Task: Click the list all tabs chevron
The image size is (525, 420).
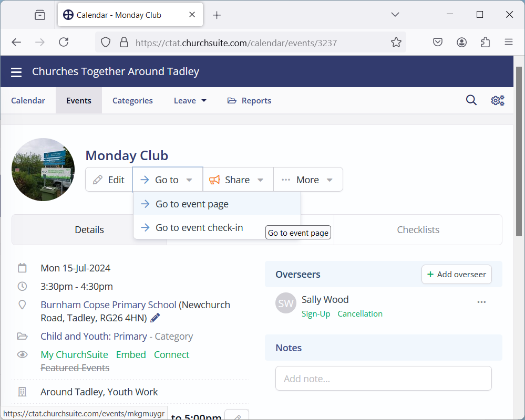Action: [x=395, y=14]
